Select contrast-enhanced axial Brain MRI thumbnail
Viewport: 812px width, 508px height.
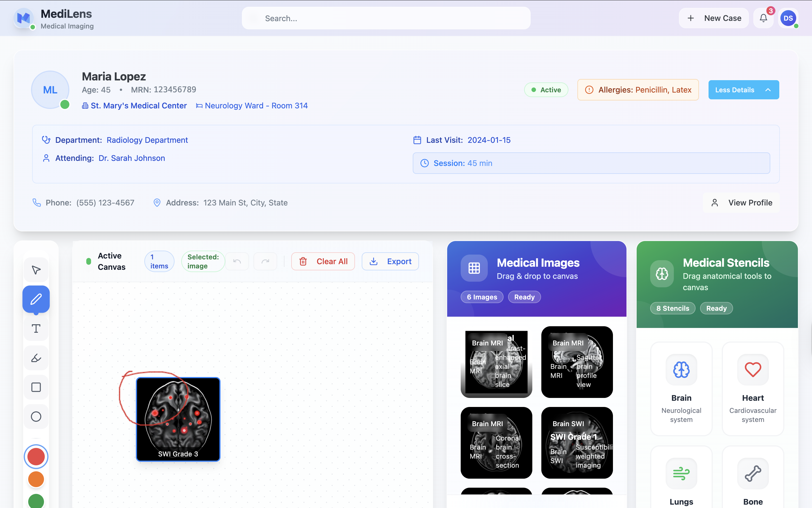(x=497, y=362)
